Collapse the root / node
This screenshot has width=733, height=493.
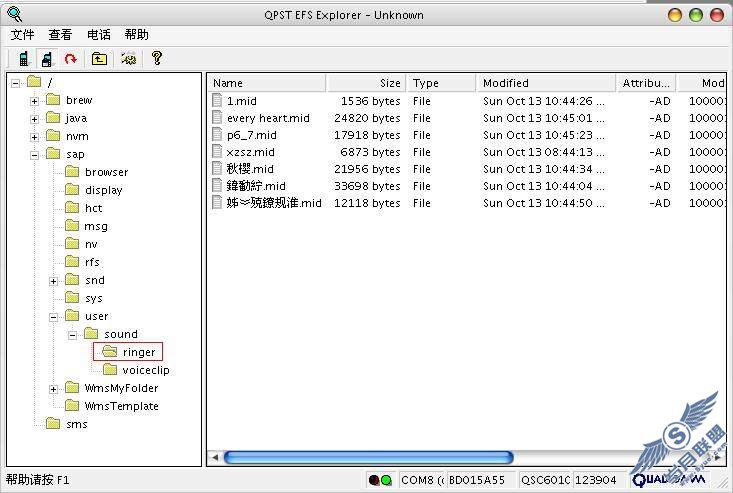click(x=15, y=83)
